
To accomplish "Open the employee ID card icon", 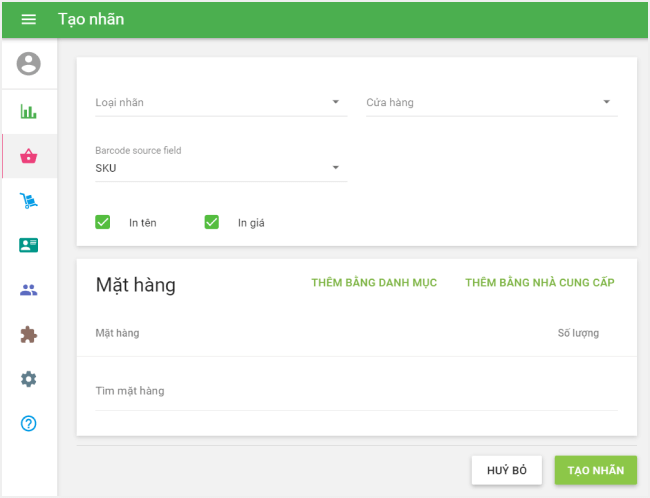I will click(x=28, y=245).
